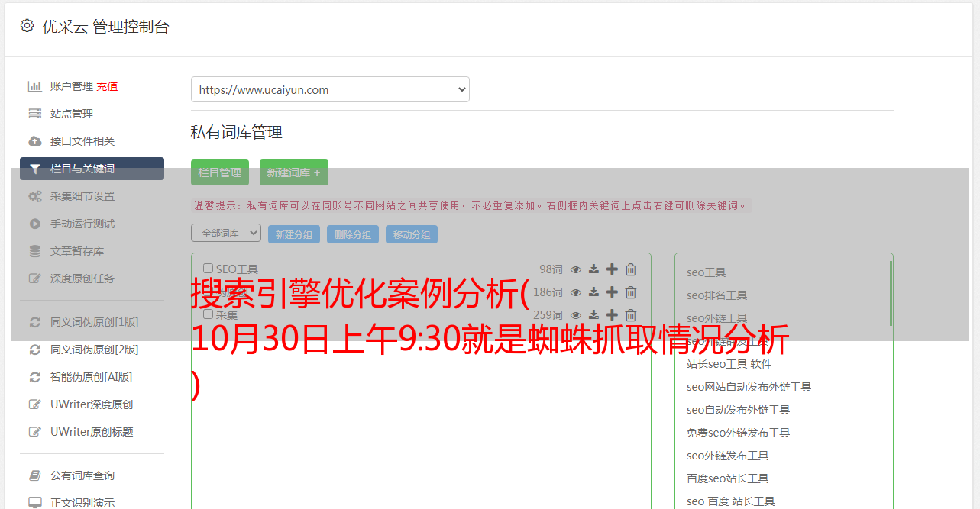Click the book icon next to 公有词库查询
Viewport: 980px width, 509px height.
pyautogui.click(x=35, y=475)
